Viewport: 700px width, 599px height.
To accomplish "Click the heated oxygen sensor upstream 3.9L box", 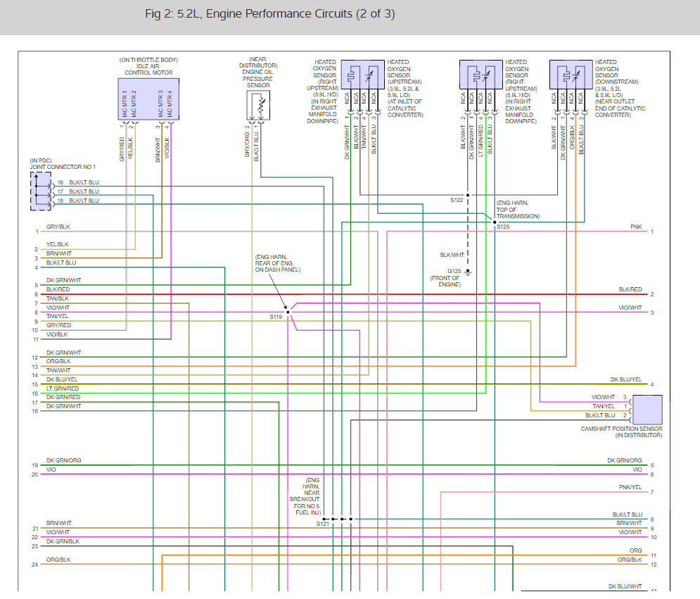I will (362, 75).
